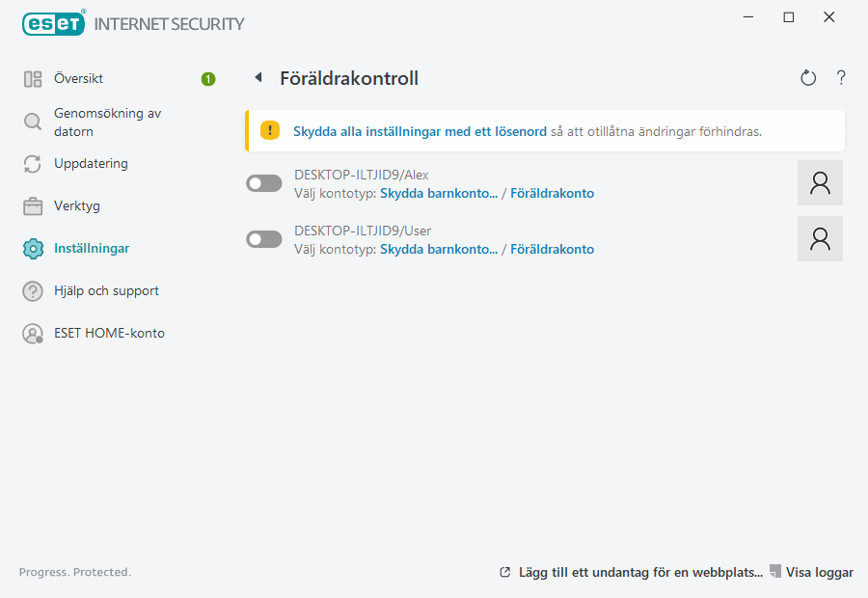Open the ESET HOME-konto section
This screenshot has width=868, height=598.
coord(111,333)
